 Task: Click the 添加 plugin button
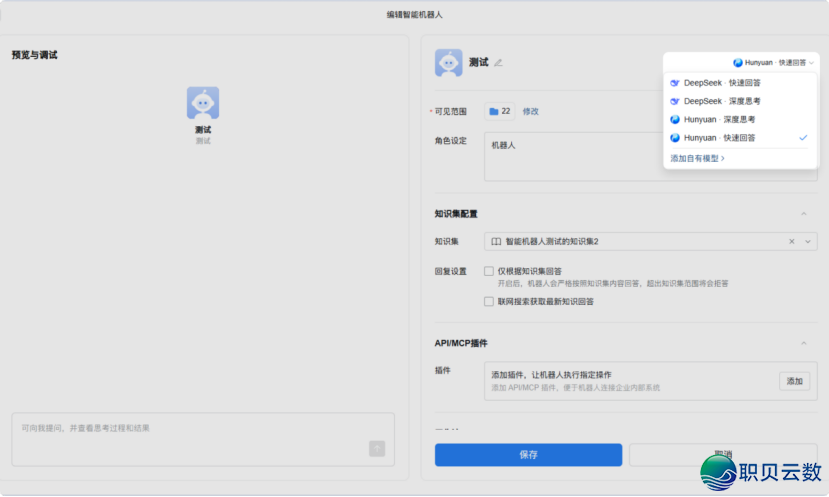794,381
